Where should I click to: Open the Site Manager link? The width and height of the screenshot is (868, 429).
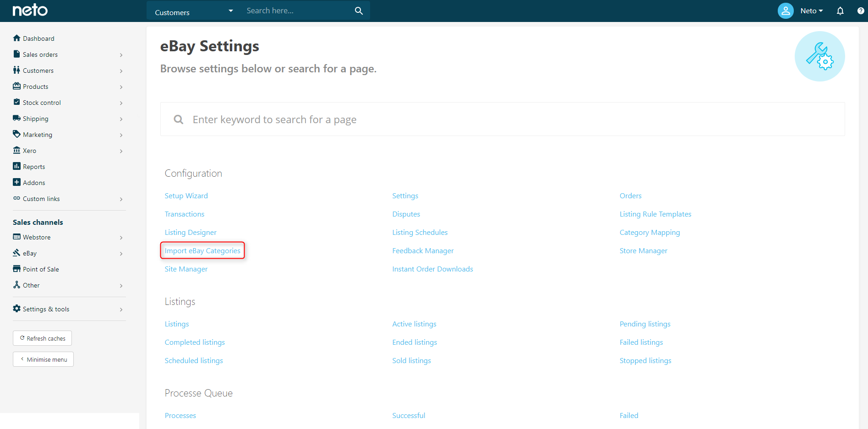tap(186, 269)
